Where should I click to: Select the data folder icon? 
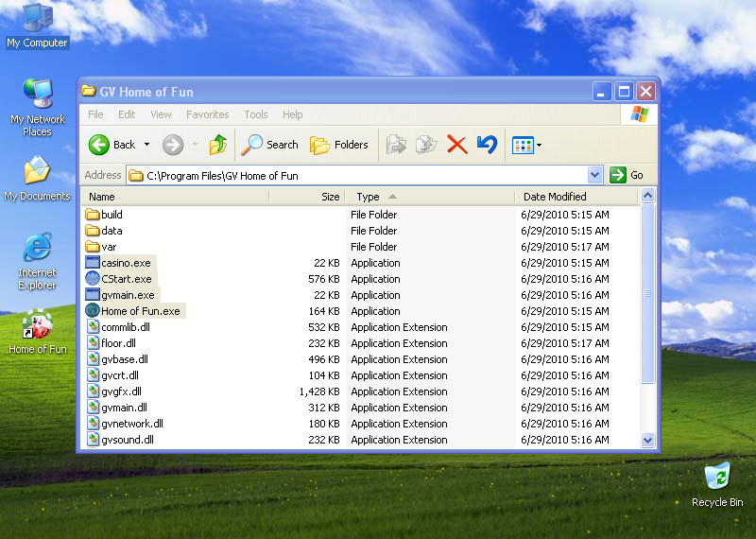92,230
